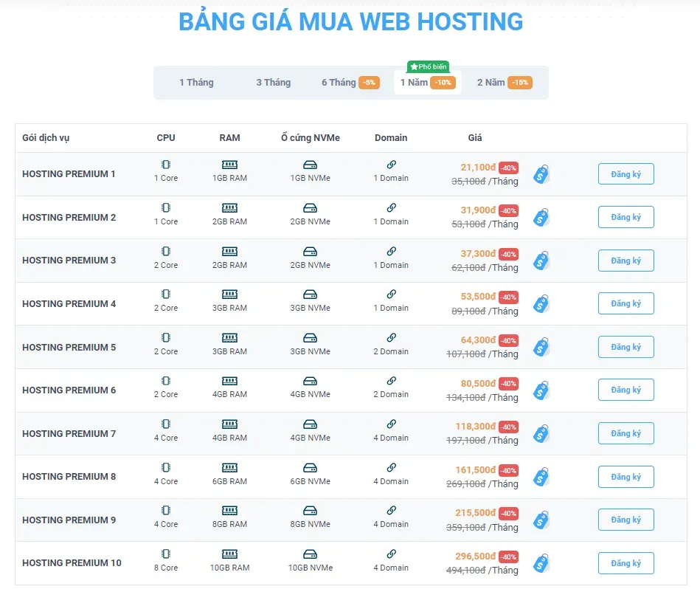Image resolution: width=700 pixels, height=589 pixels.
Task: Click the price tag icon for Premium 4
Action: point(541,303)
